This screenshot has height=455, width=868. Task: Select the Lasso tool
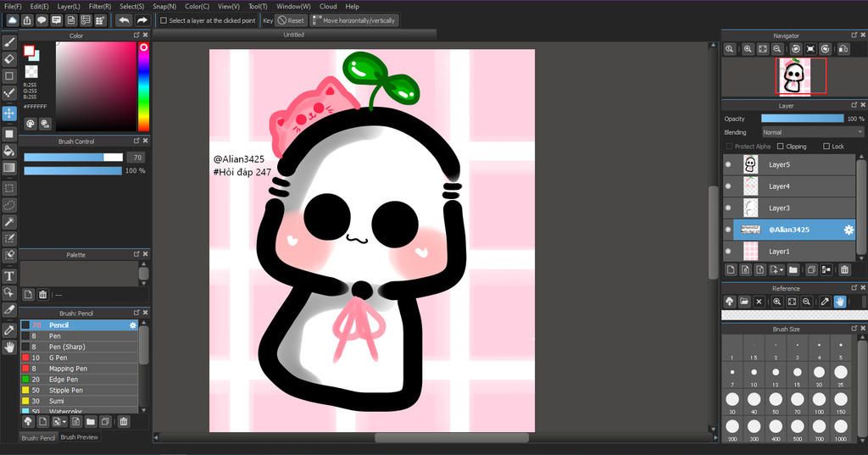tap(9, 205)
